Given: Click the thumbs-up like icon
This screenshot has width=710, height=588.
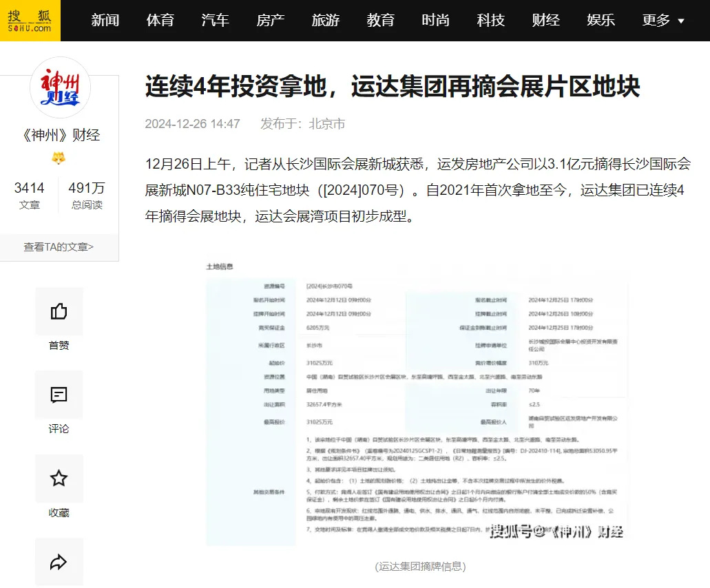Looking at the screenshot, I should click(59, 311).
